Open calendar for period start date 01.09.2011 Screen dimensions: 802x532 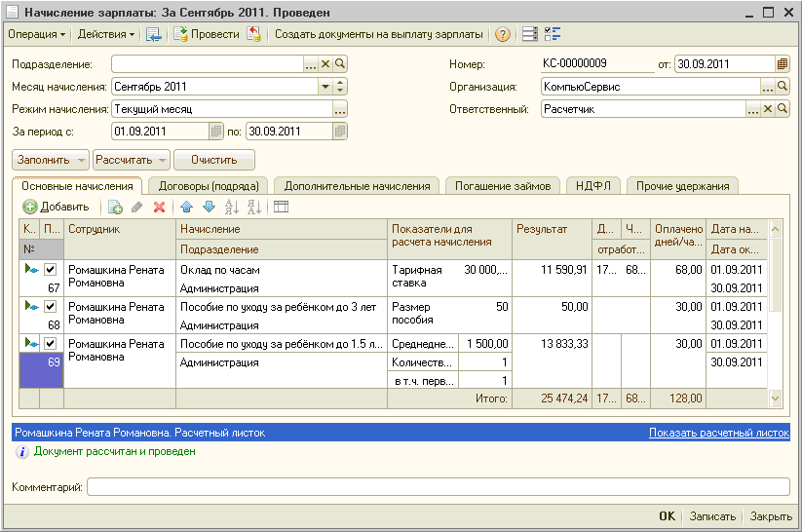(x=216, y=132)
